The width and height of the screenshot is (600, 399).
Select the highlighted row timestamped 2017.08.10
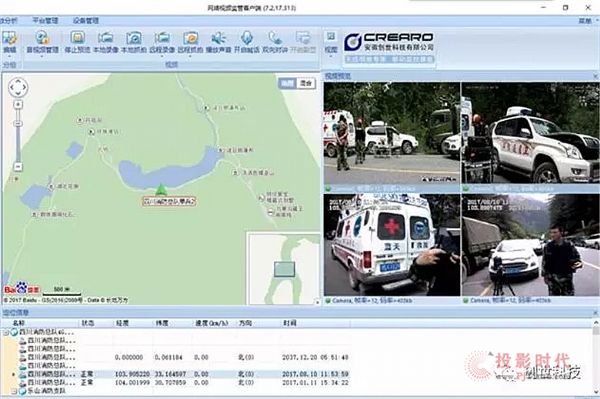click(184, 374)
